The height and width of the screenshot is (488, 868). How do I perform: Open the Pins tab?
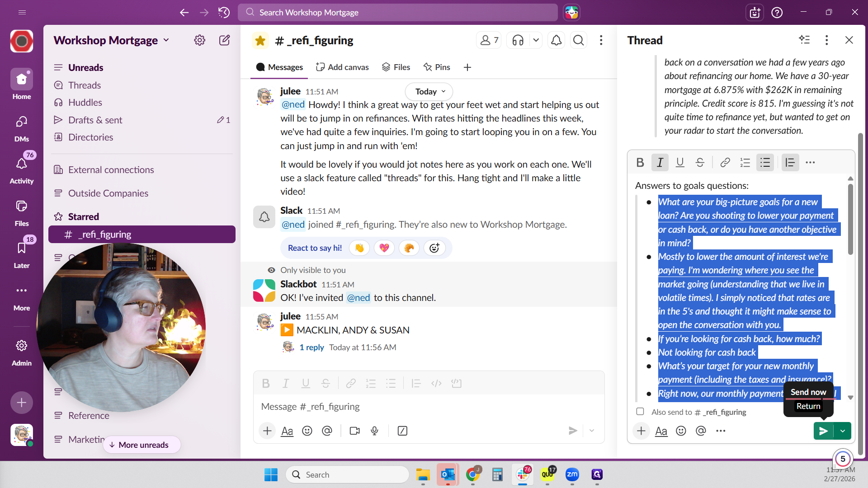click(437, 67)
